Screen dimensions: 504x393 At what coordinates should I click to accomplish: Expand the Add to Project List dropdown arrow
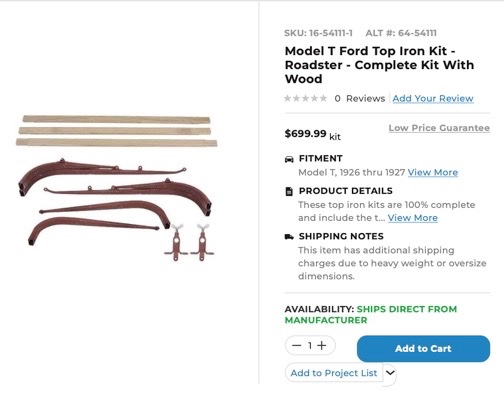coord(390,373)
